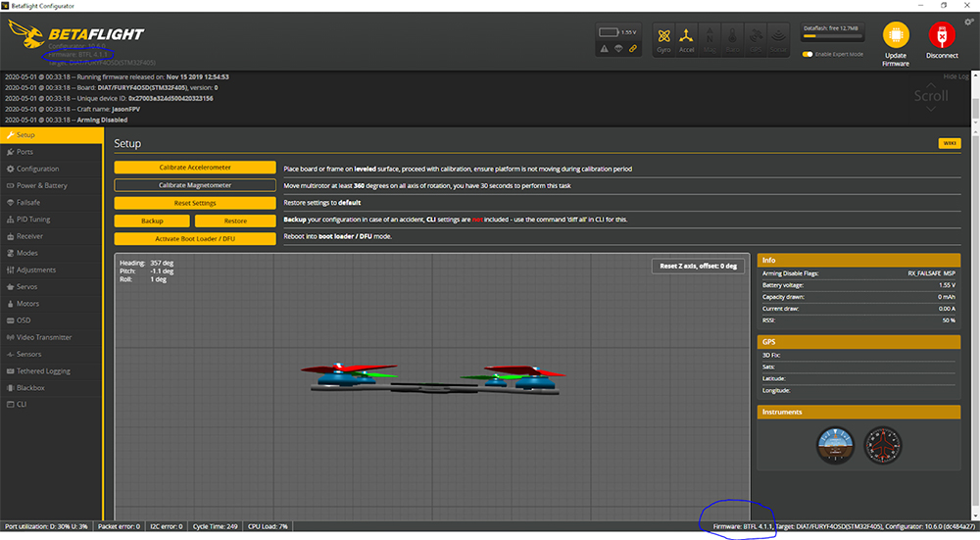
Task: Click 'Packet error: 0' in status bar
Action: click(119, 526)
